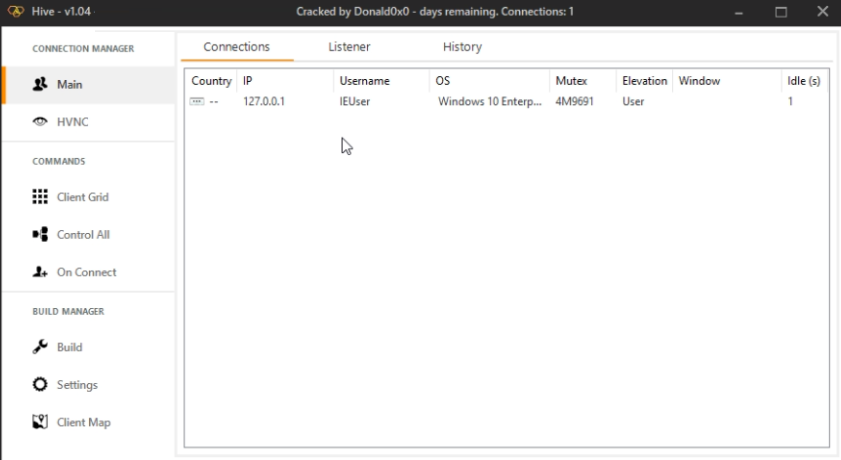This screenshot has width=841, height=460.
Task: Click the Control All icon
Action: pos(40,235)
